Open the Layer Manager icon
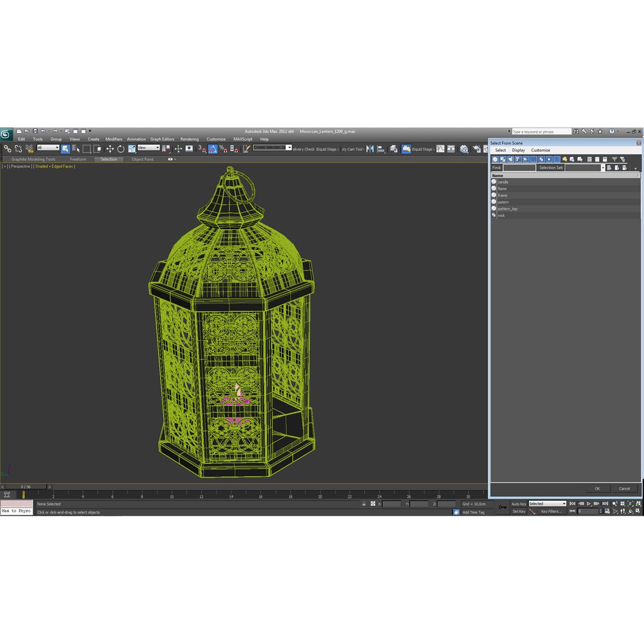This screenshot has width=644, height=644. pos(394,148)
